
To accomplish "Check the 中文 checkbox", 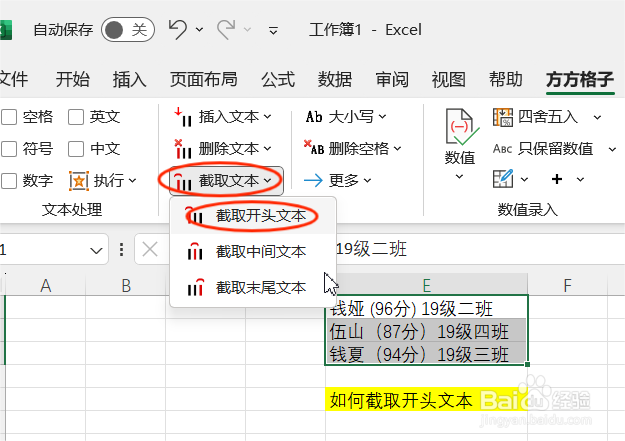I will click(76, 149).
